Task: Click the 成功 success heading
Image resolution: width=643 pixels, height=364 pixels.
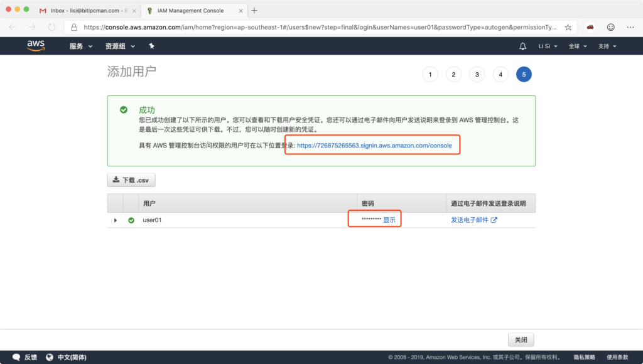Action: click(147, 110)
